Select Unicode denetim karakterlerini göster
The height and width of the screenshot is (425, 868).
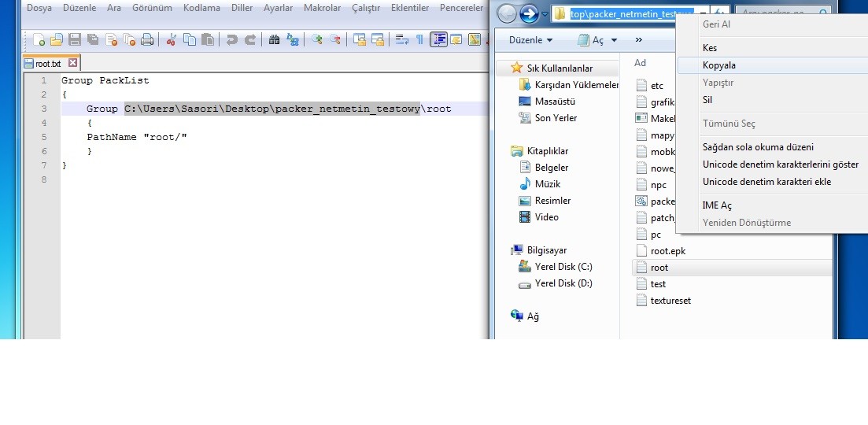[772, 164]
